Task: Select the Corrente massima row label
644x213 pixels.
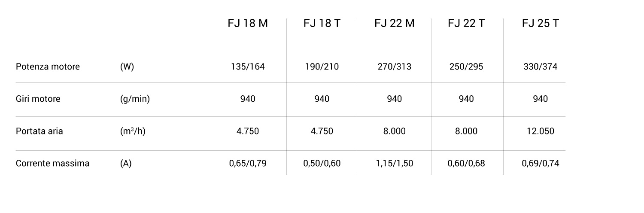Action: (x=53, y=164)
